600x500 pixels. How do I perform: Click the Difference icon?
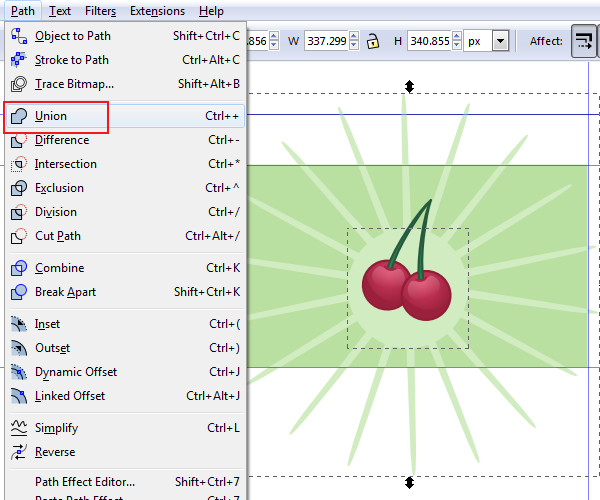tap(19, 140)
